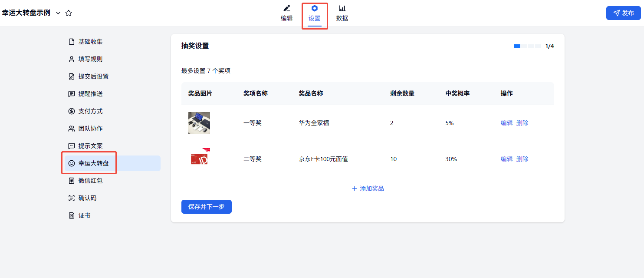Open 支付方式 payment settings
The image size is (644, 278).
pos(90,111)
